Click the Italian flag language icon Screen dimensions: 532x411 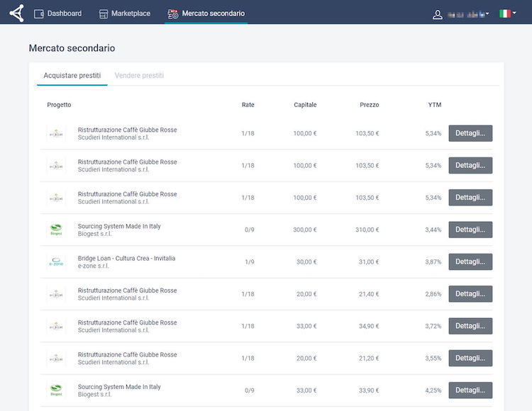505,13
